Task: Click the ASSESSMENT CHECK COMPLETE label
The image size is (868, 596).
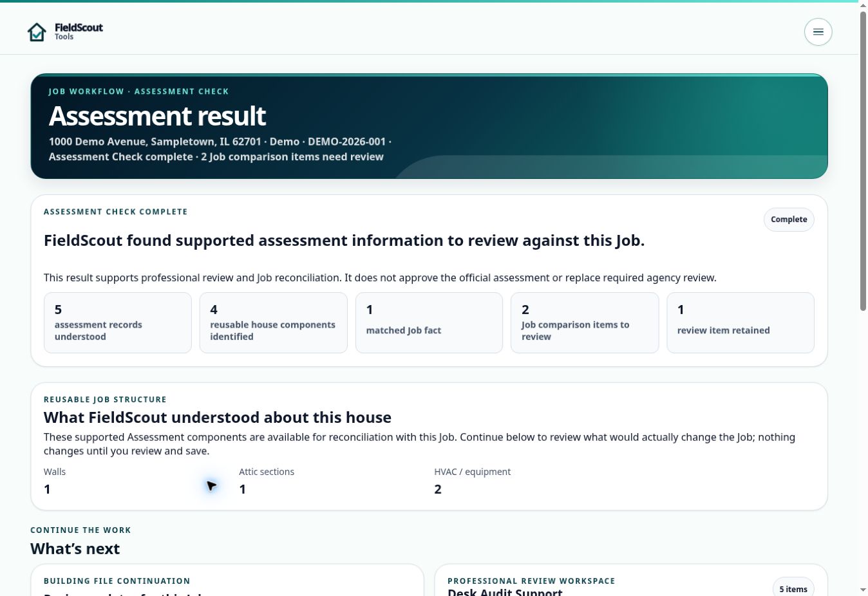Action: tap(116, 212)
